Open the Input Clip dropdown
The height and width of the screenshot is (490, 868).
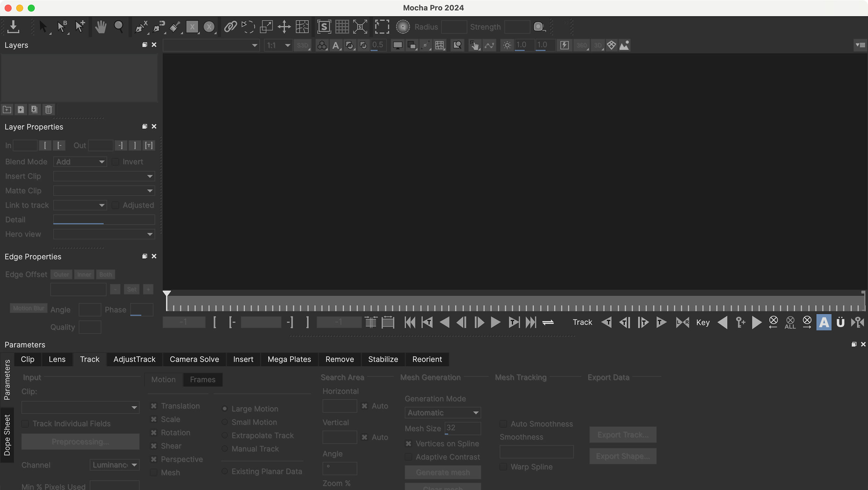click(x=80, y=407)
